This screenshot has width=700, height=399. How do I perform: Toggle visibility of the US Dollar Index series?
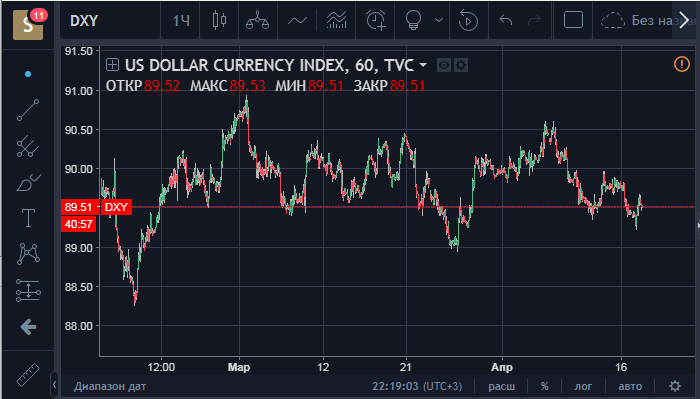click(443, 66)
